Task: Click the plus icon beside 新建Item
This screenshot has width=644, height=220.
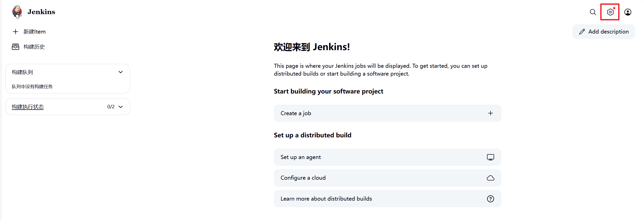Action: click(15, 32)
